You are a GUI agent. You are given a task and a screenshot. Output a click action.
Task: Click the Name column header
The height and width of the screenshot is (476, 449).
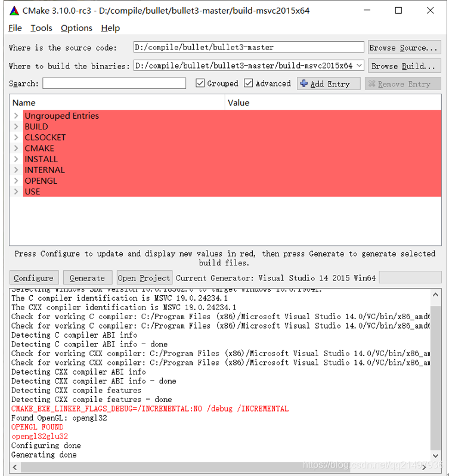(x=117, y=103)
